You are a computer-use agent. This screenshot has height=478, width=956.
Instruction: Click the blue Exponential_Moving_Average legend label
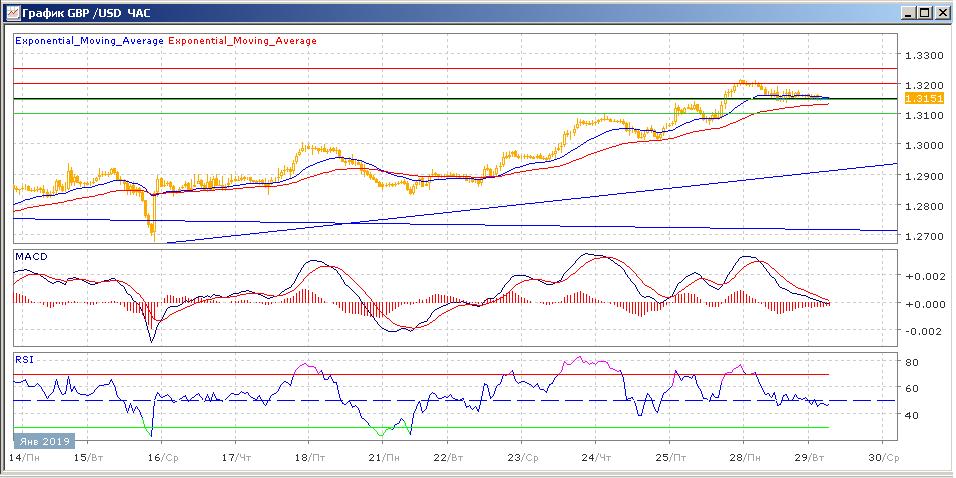pos(89,41)
